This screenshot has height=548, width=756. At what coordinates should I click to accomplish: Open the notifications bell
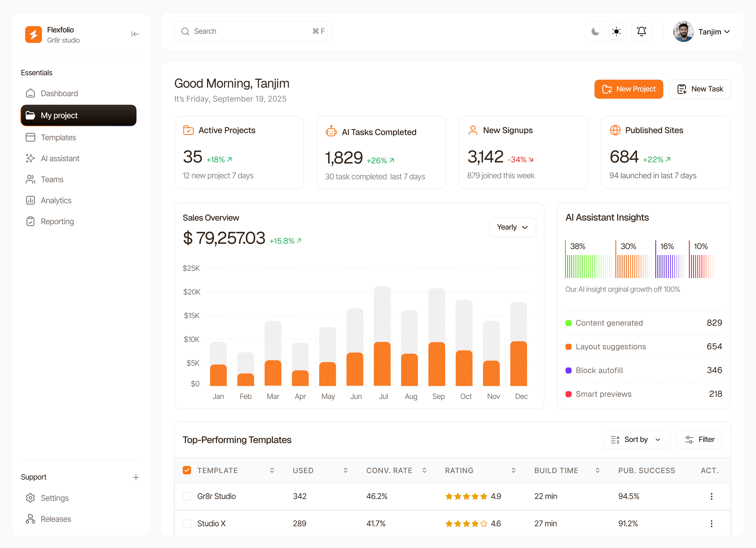pyautogui.click(x=641, y=32)
